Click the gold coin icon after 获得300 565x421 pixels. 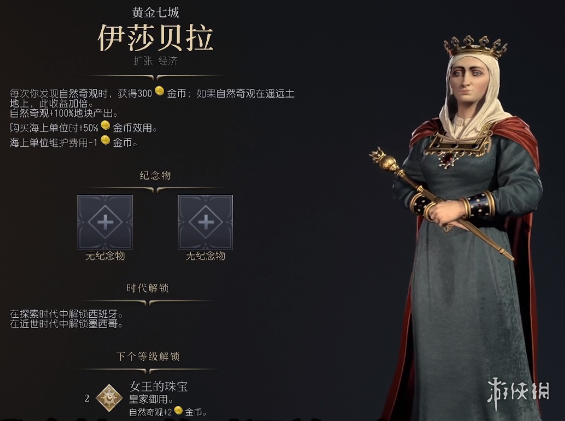pos(159,91)
